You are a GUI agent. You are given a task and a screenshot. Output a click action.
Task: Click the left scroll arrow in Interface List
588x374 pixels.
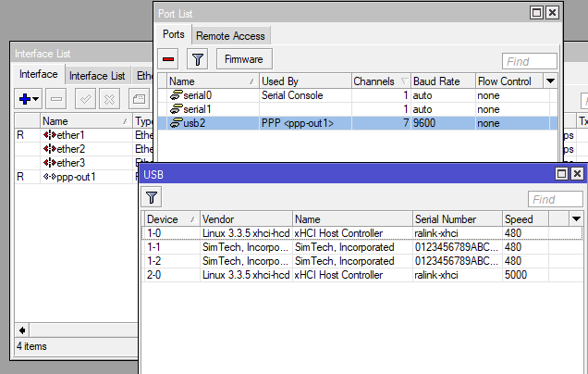(22, 330)
